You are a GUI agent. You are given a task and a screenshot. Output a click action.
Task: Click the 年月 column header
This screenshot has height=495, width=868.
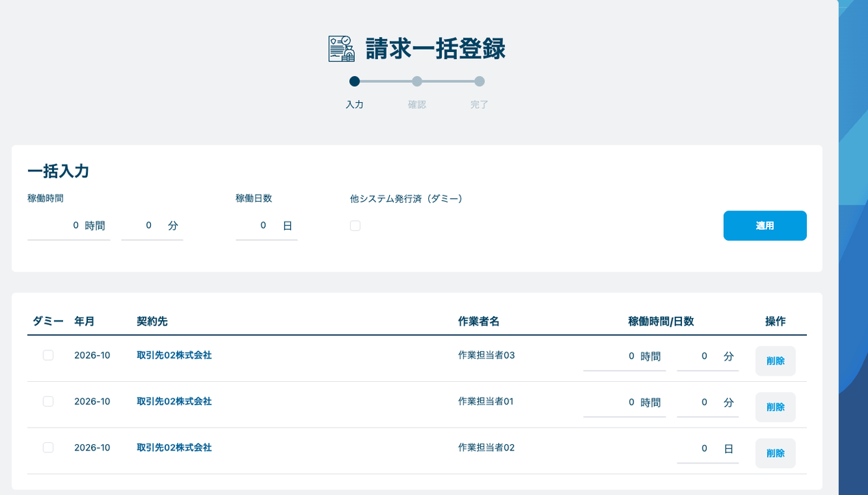84,321
